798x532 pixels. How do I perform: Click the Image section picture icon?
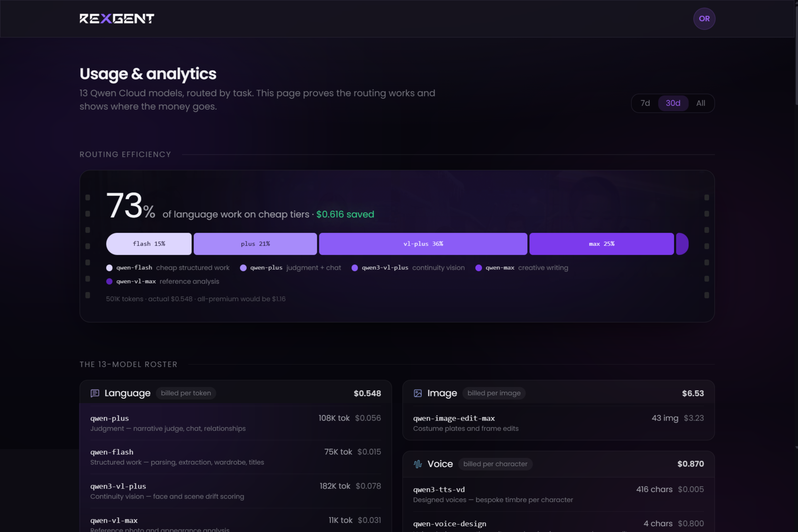pos(418,393)
